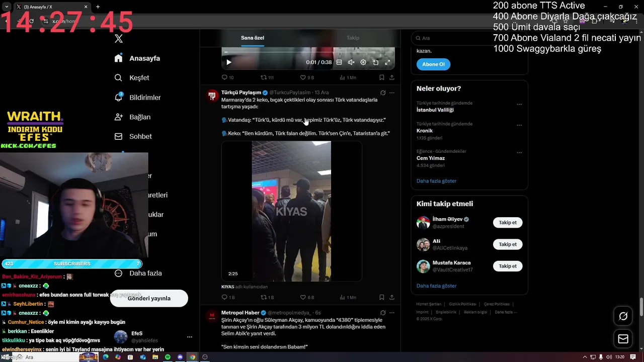
Task: Seek on the top video progress bar
Action: [308, 52]
